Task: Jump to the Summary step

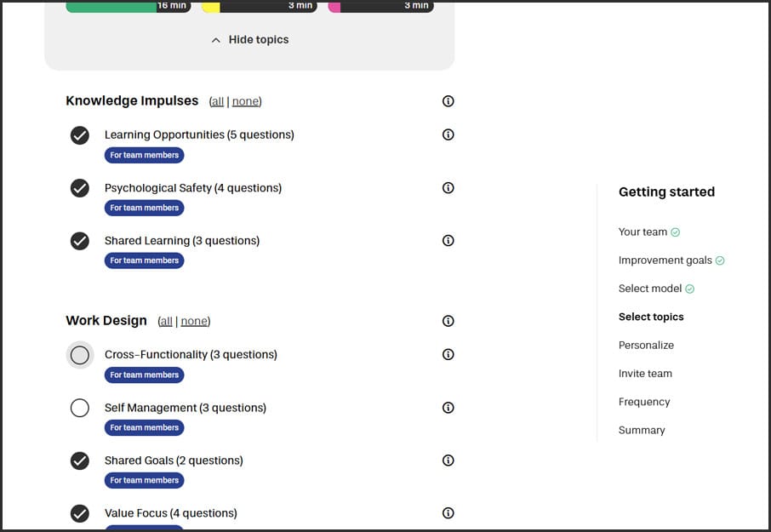Action: 642,431
